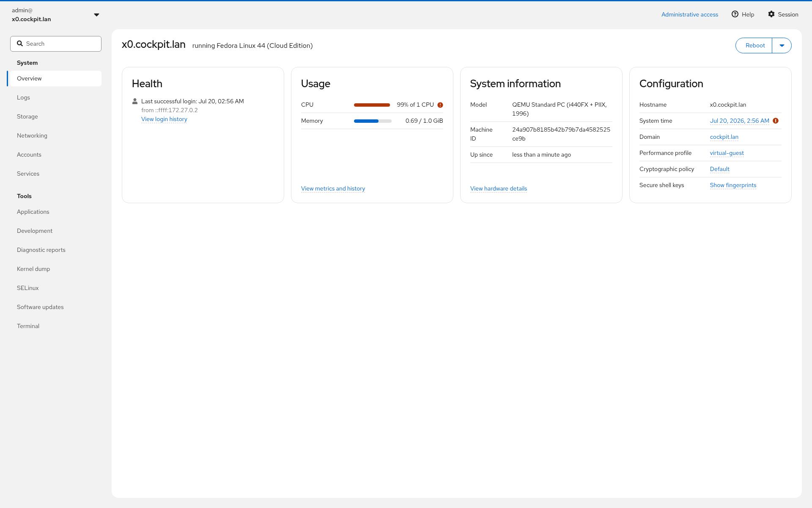Open View metrics and history
The image size is (812, 508).
coord(333,188)
